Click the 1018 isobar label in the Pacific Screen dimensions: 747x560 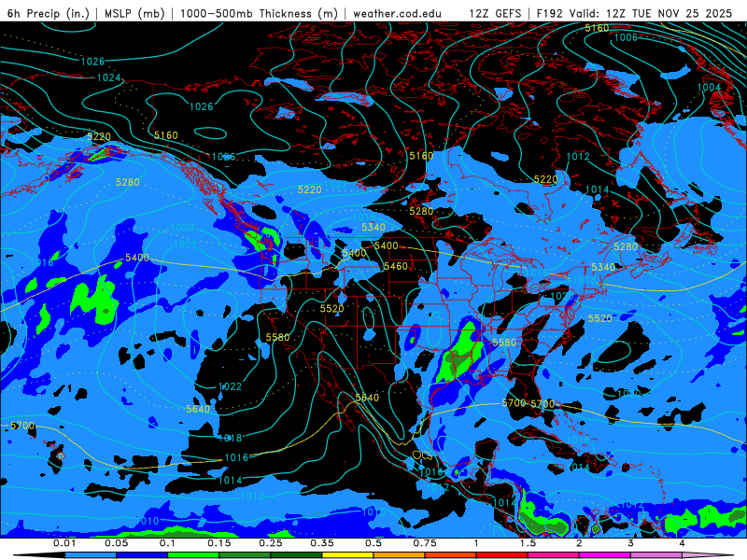230,438
